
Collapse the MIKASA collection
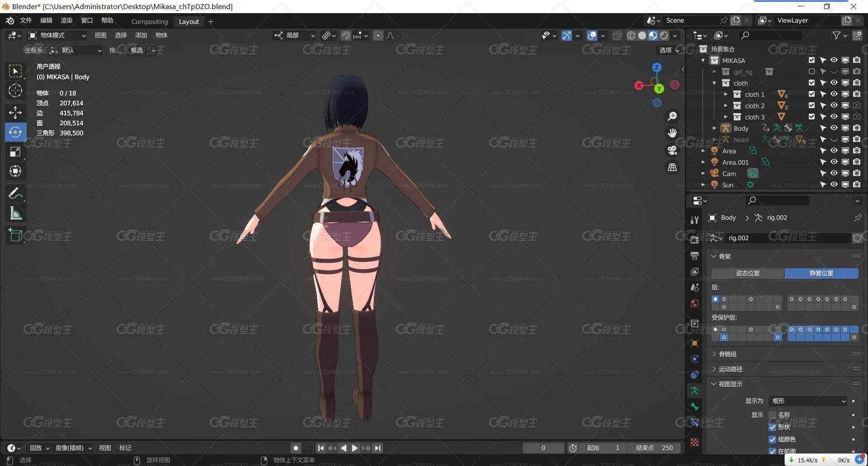(x=703, y=61)
